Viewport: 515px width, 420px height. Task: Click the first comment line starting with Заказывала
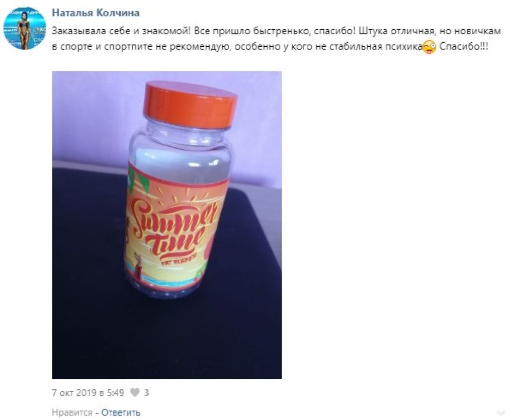point(276,31)
